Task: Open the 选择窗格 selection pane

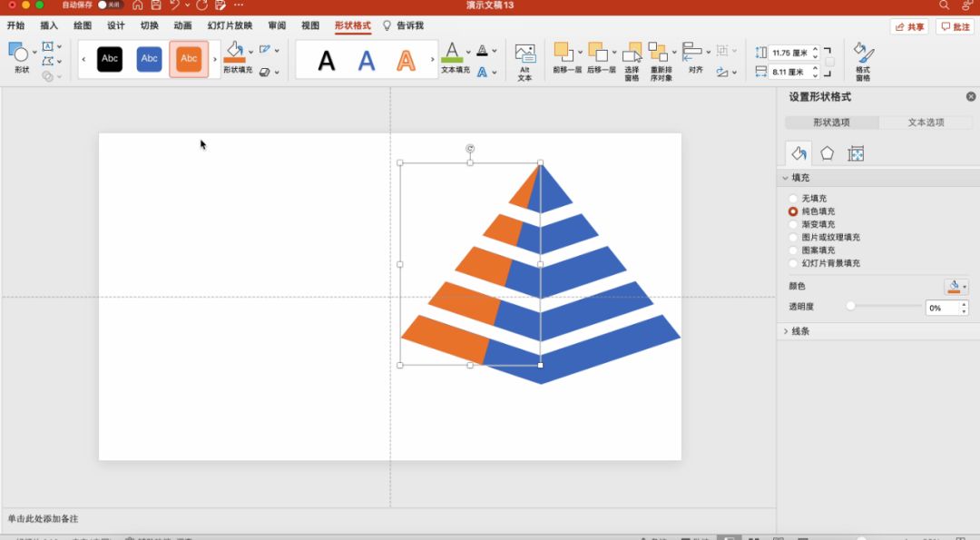Action: 632,61
